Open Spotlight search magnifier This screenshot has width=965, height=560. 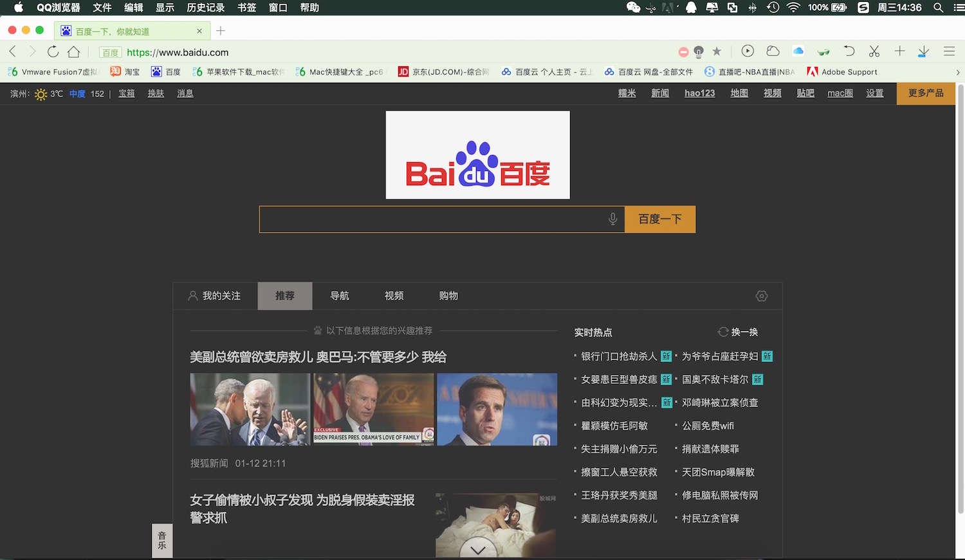tap(939, 8)
